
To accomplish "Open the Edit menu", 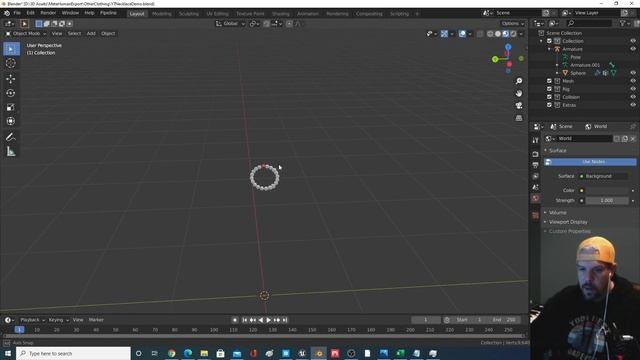I will pos(31,13).
